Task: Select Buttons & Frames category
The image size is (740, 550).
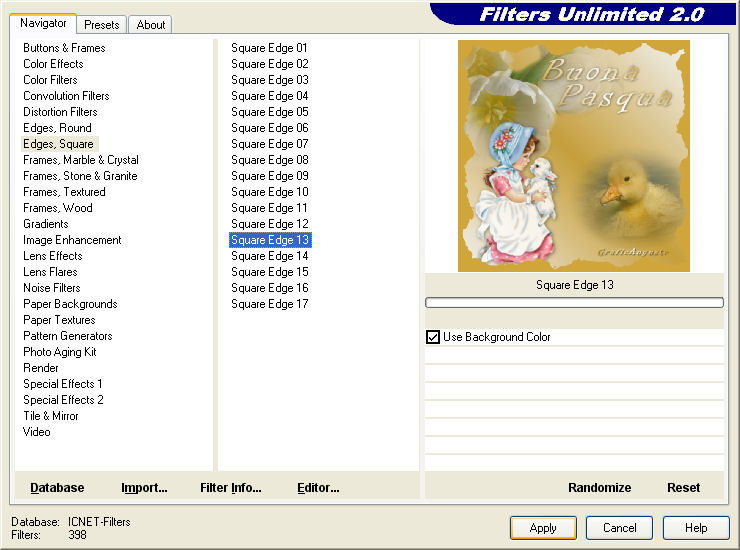Action: click(64, 48)
